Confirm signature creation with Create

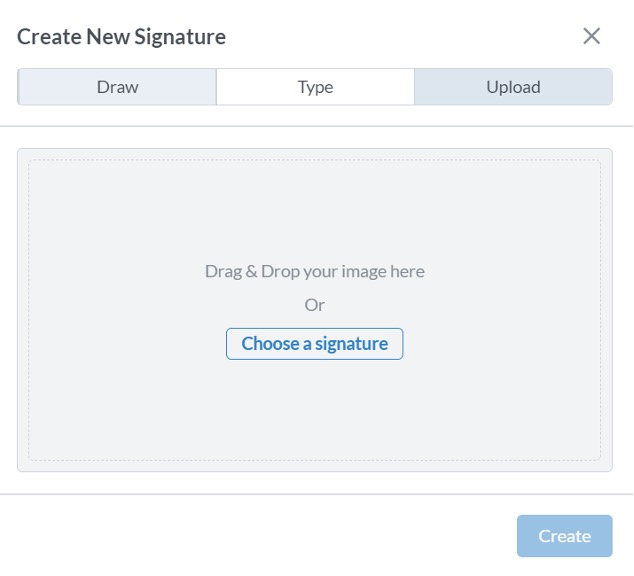[564, 536]
